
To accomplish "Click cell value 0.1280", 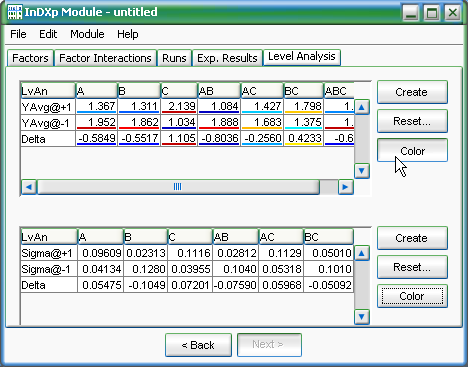I will click(x=146, y=269).
